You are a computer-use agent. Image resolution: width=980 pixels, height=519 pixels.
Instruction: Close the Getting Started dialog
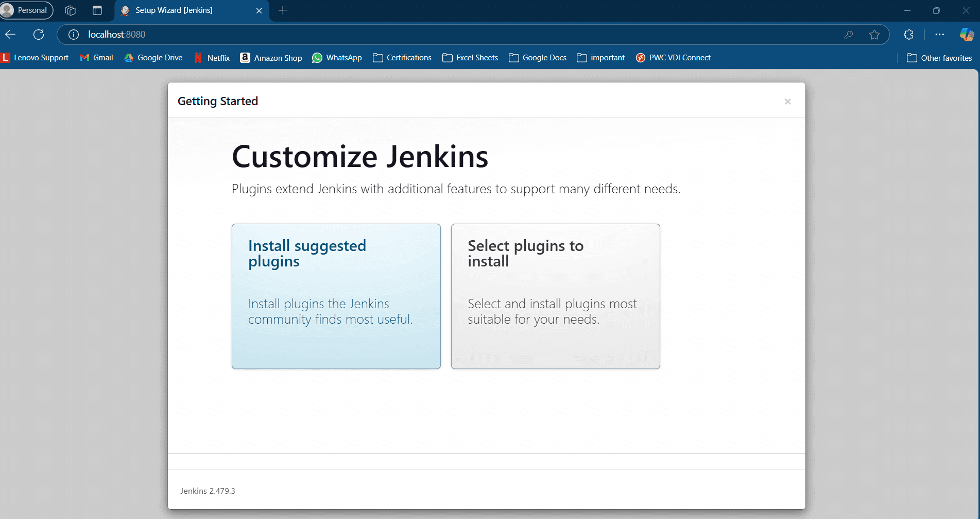pos(787,102)
